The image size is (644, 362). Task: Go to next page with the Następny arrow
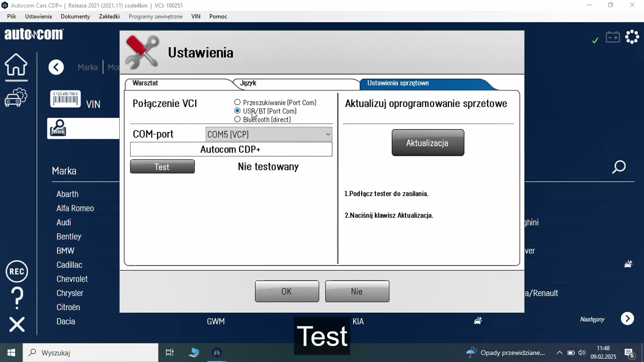click(x=627, y=319)
